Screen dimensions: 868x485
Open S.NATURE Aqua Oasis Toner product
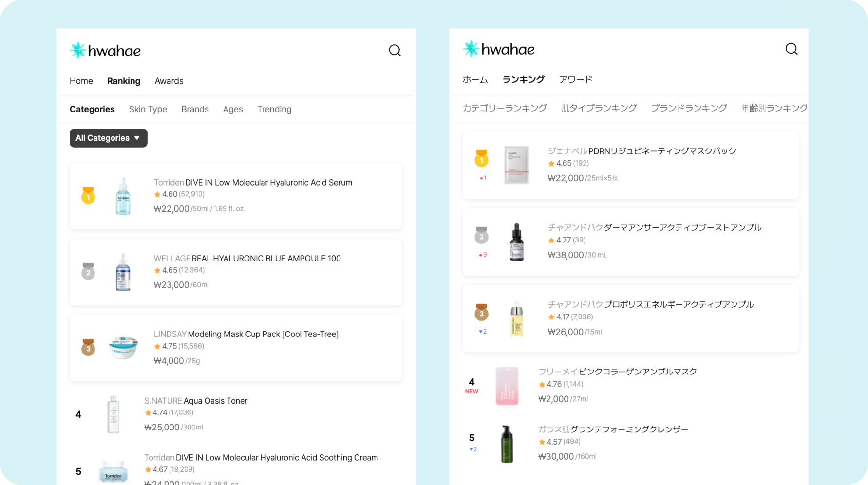[x=236, y=414]
